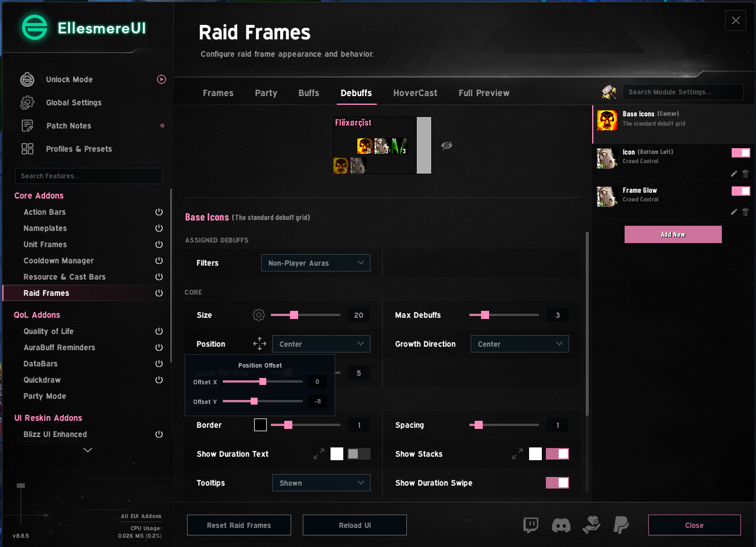The height and width of the screenshot is (547, 756).
Task: Toggle power icon for Action Bars
Action: click(159, 212)
